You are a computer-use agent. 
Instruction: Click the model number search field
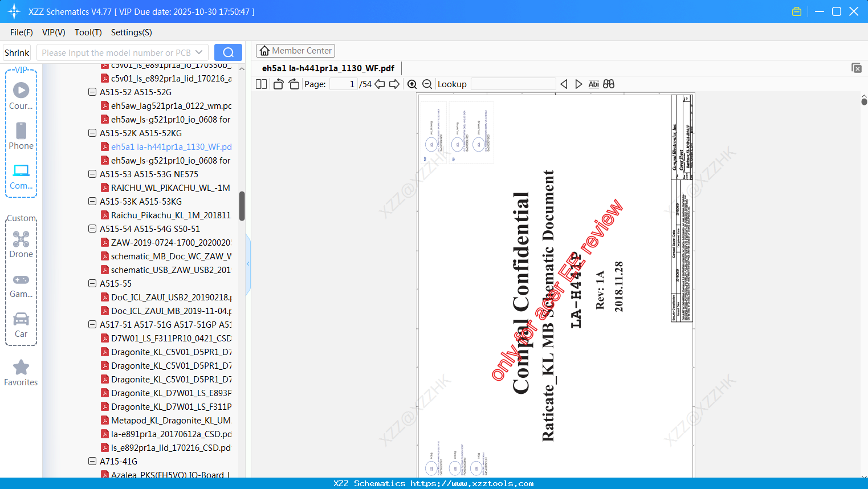coord(117,52)
